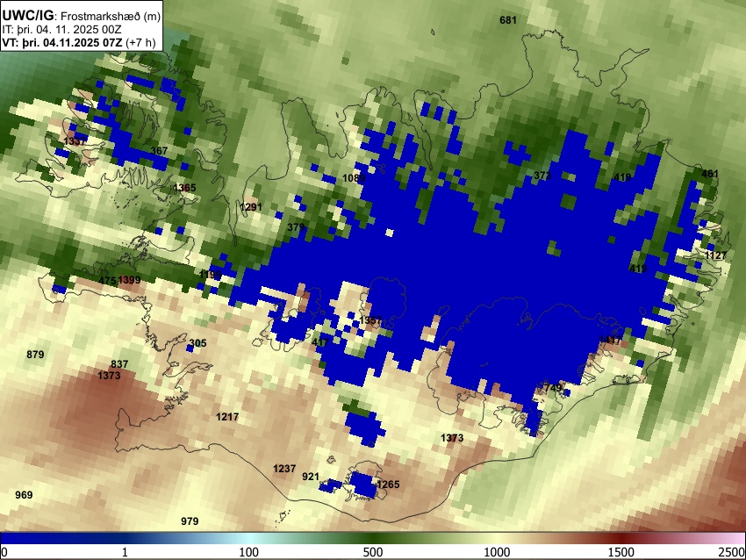The width and height of the screenshot is (746, 560).
Task: Click the 1357 map value
Action: [370, 320]
